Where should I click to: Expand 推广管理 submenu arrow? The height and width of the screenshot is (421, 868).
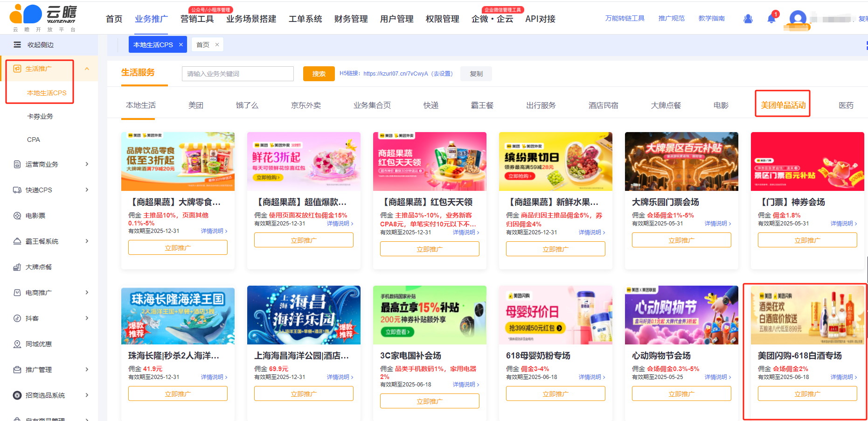(x=87, y=370)
